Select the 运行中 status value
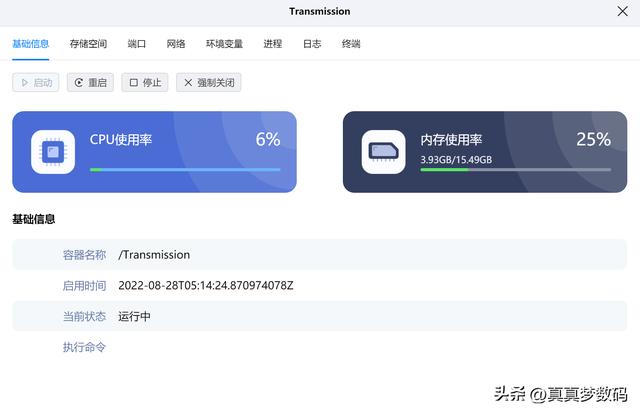Viewport: 640px width, 414px height. [x=134, y=316]
